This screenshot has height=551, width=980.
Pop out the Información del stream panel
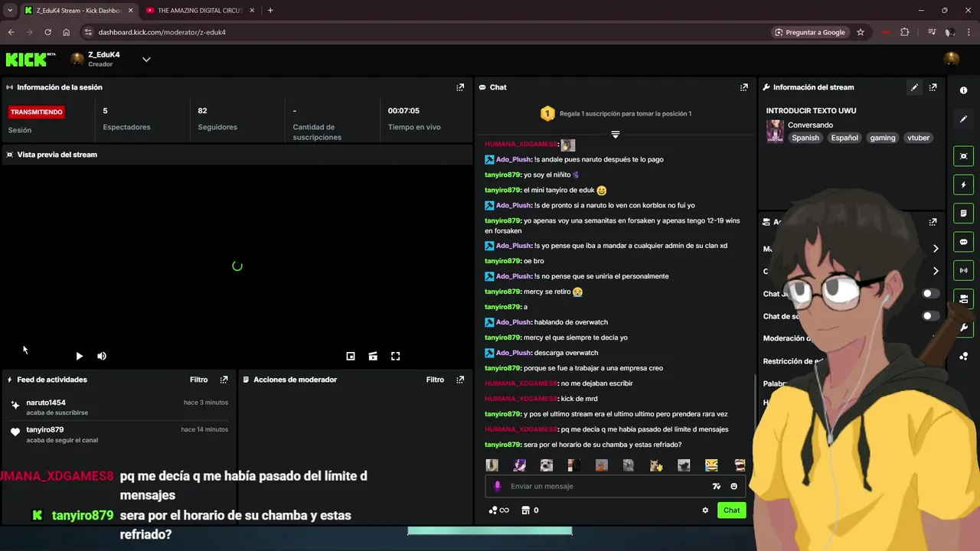tap(933, 87)
